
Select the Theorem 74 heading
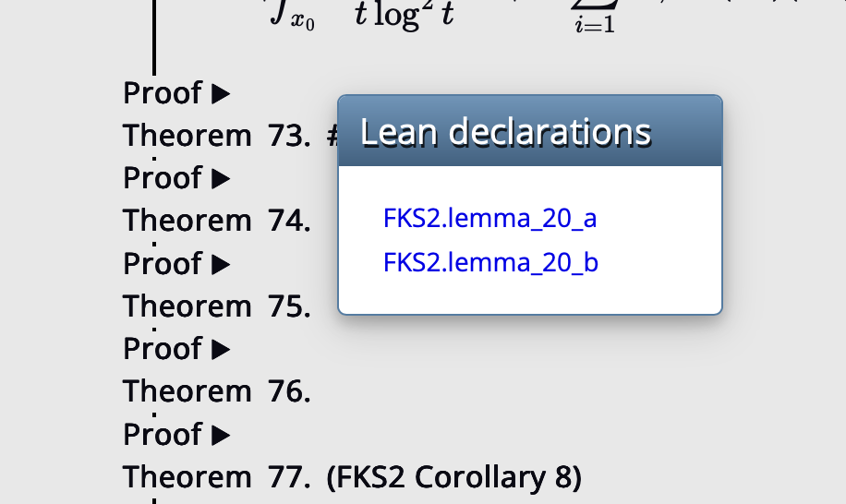coord(217,221)
